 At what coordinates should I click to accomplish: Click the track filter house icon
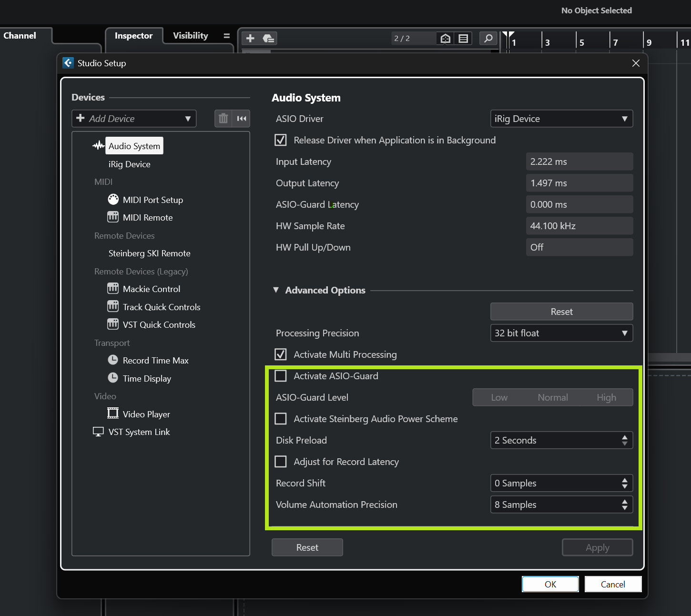point(446,38)
